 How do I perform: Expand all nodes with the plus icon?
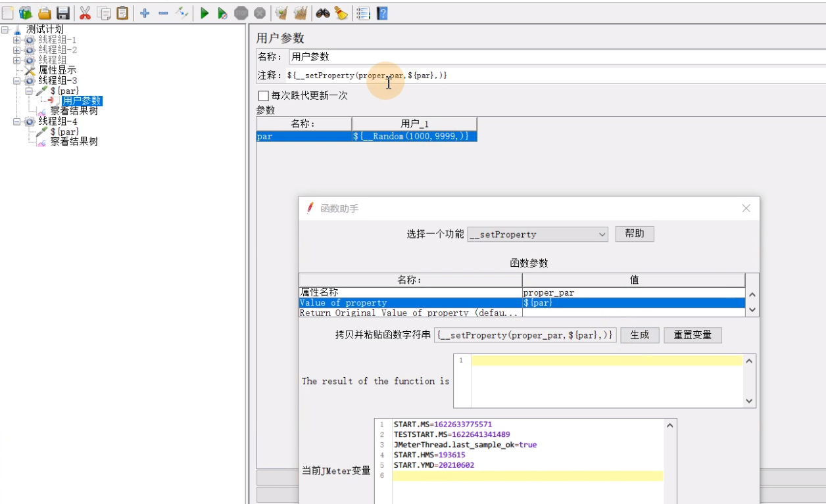145,12
